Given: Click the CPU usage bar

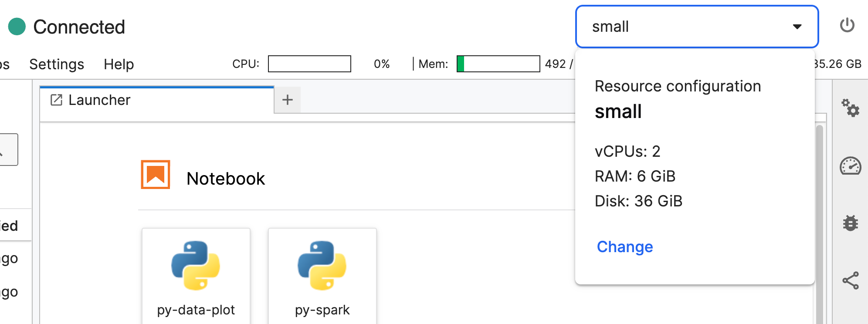Looking at the screenshot, I should 309,64.
